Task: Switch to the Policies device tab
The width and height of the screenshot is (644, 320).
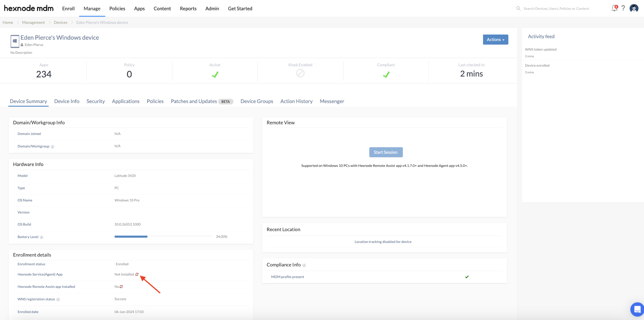Action: [x=155, y=101]
